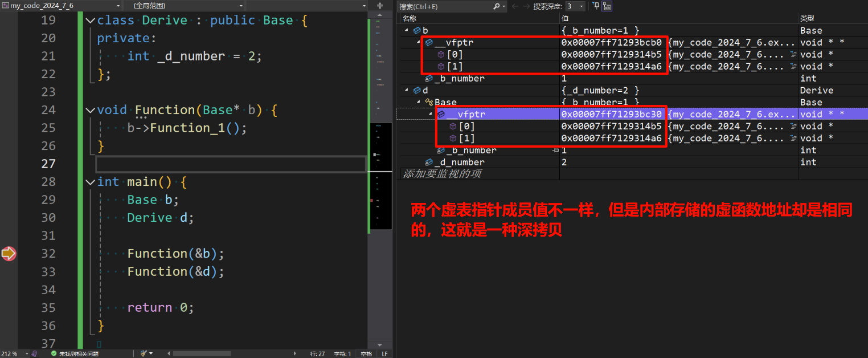The height and width of the screenshot is (358, 868).
Task: Click the 搜索(Ctrl+E) search input field
Action: (x=444, y=6)
